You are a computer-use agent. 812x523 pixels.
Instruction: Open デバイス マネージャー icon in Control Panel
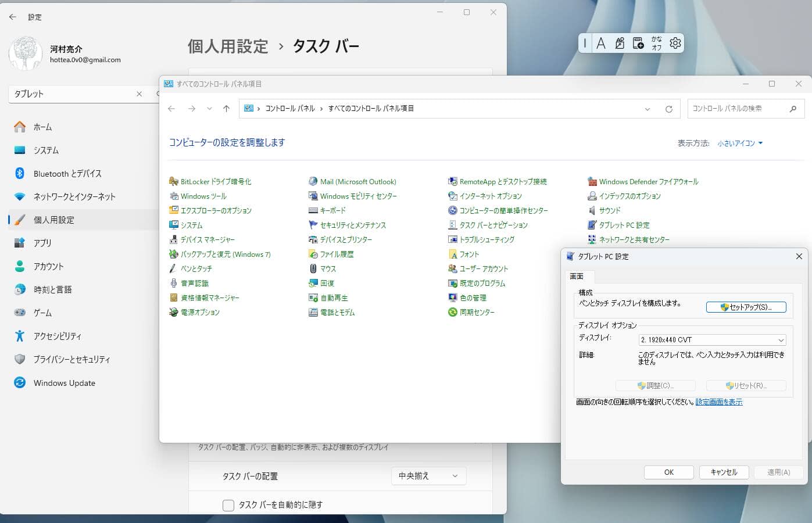click(173, 239)
